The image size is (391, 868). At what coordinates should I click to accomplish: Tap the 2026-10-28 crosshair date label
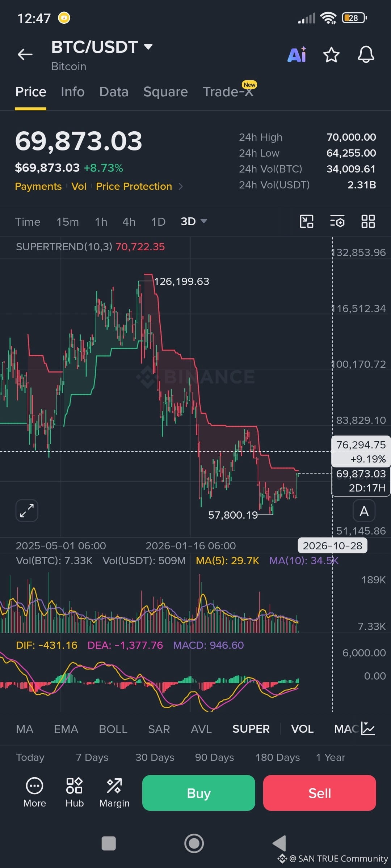[x=332, y=546]
